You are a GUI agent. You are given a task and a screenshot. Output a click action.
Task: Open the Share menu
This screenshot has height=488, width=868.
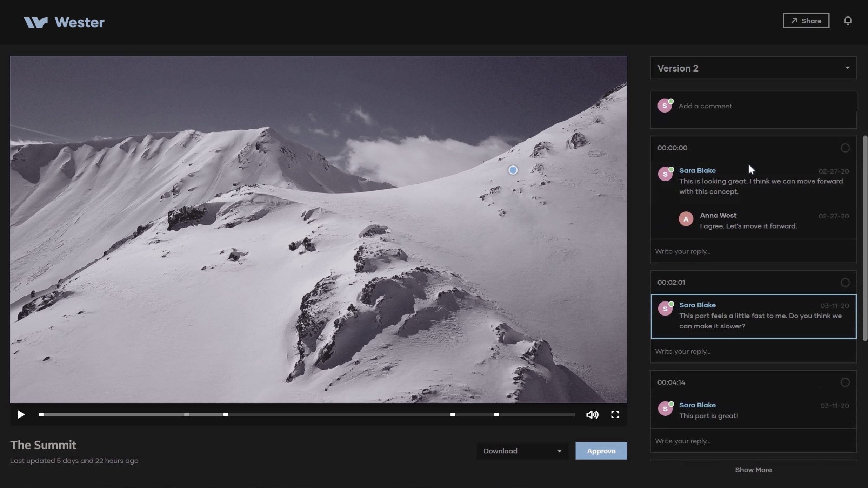[x=806, y=21]
